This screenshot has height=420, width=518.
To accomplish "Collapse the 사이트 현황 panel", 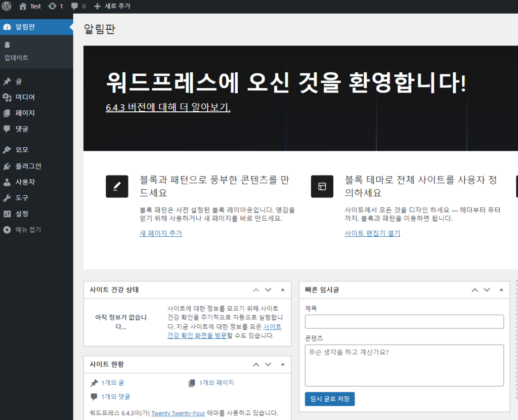I will 283,364.
